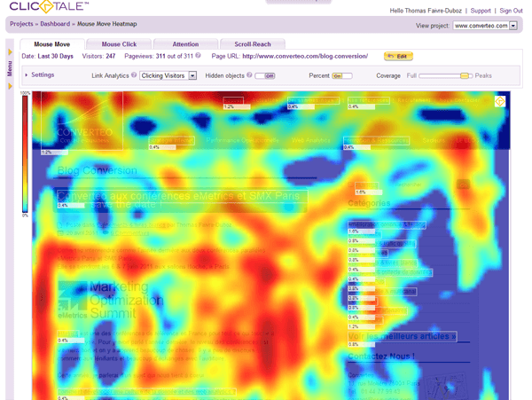Image resolution: width=532 pixels, height=400 pixels.
Task: Click the Edit button
Action: click(398, 56)
